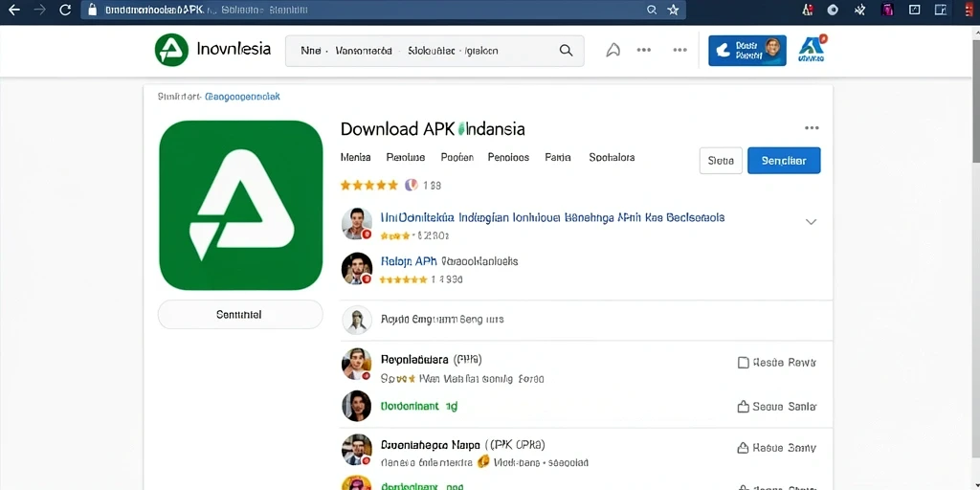This screenshot has height=490, width=980.
Task: Switch to the Peraiuae tab
Action: tap(406, 158)
